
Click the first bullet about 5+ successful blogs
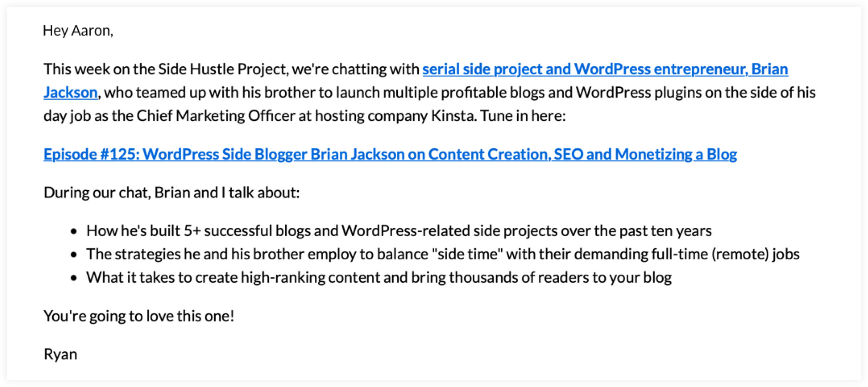(399, 231)
